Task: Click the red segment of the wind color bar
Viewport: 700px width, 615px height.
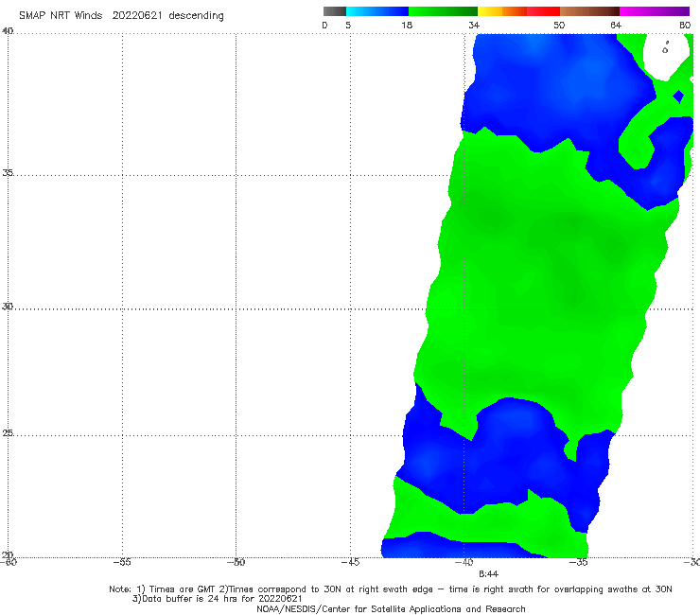Action: coord(543,11)
